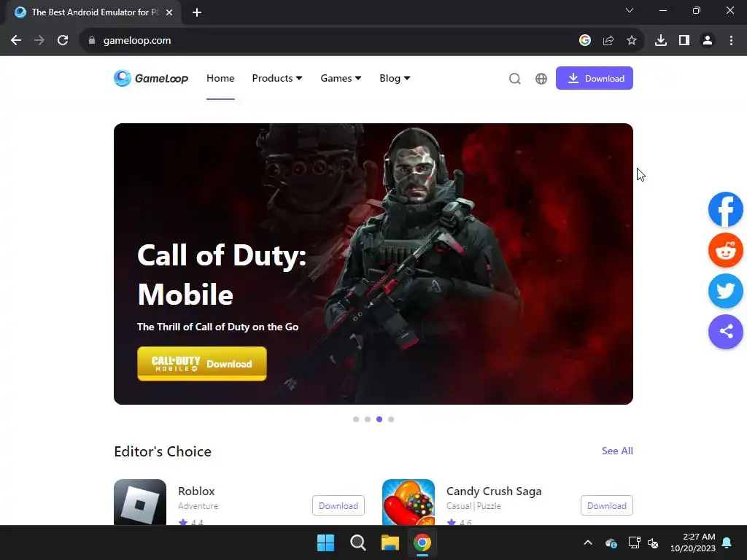Download Call of Duty Mobile from the banner
The height and width of the screenshot is (560, 747).
[x=202, y=364]
